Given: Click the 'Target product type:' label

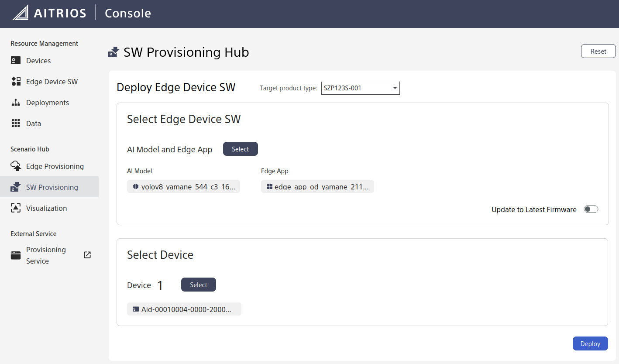Looking at the screenshot, I should tap(289, 88).
